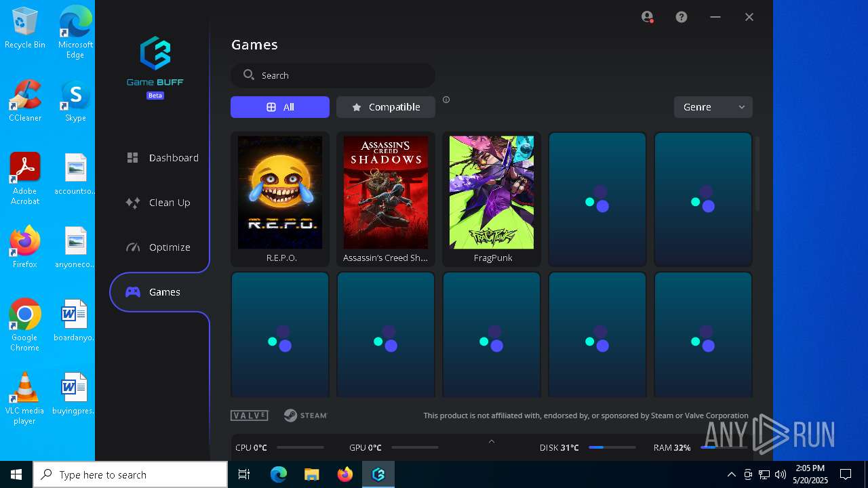Open Firefox from the taskbar
868x488 pixels.
tap(345, 474)
